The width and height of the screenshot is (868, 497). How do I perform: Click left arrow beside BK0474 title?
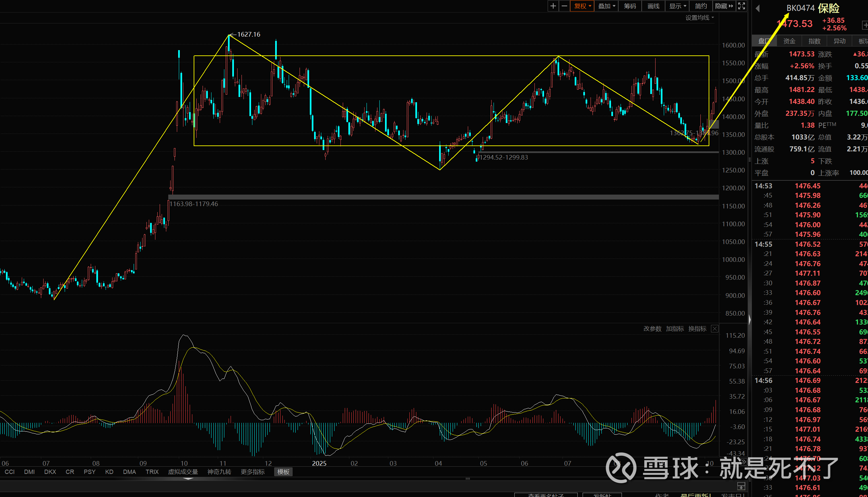[757, 8]
